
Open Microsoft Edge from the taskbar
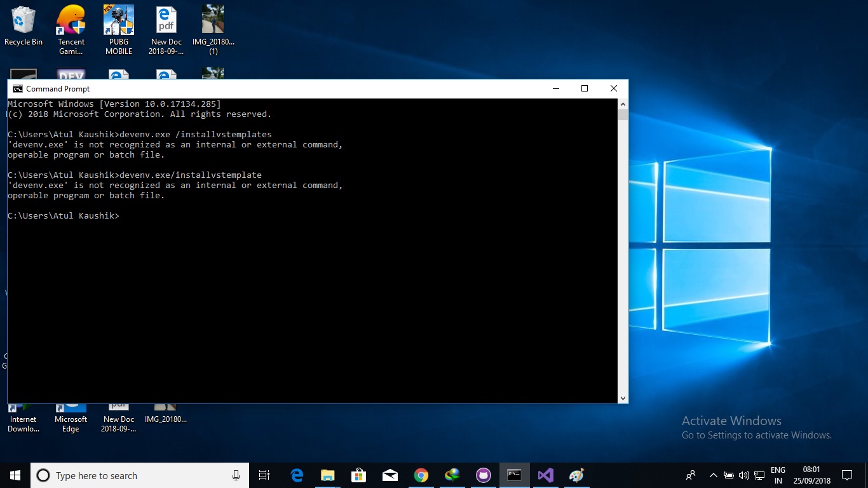pyautogui.click(x=296, y=475)
